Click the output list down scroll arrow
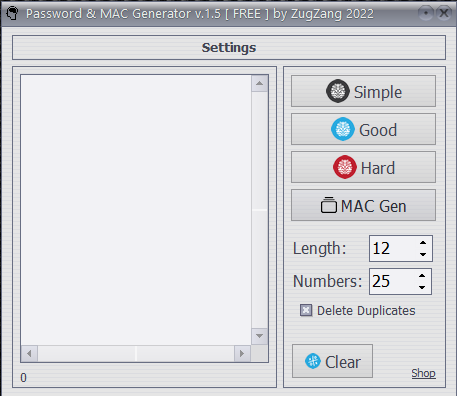The width and height of the screenshot is (457, 396). tap(260, 336)
